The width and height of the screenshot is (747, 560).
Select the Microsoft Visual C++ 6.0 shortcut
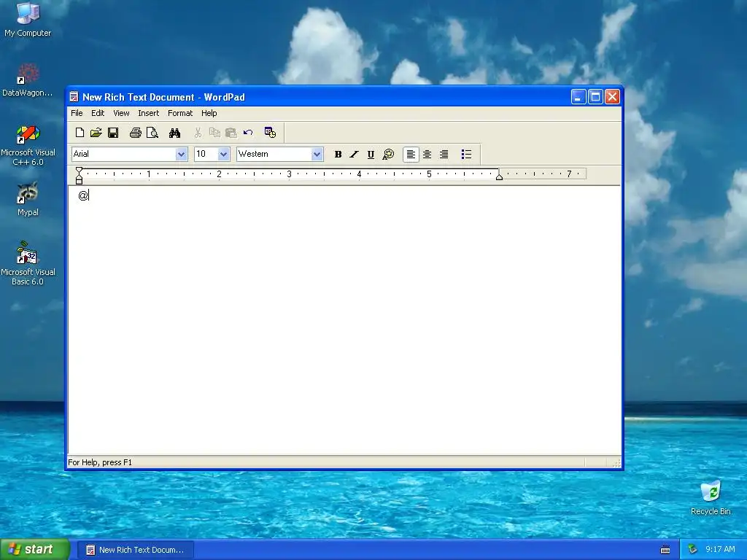(x=28, y=146)
